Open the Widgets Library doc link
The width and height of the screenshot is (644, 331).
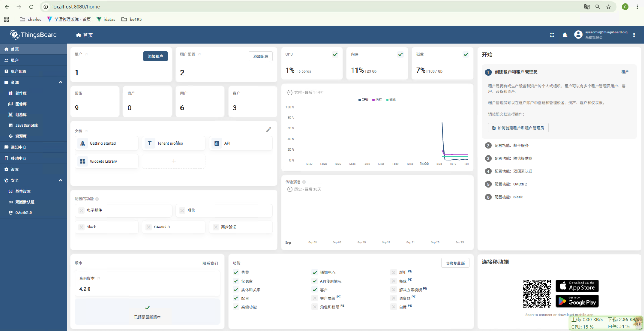click(107, 161)
